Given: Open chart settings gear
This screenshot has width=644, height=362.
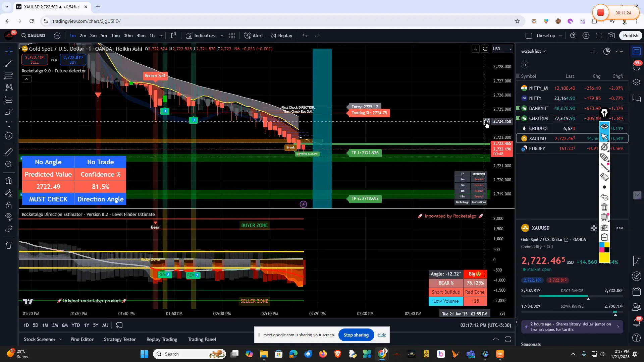Looking at the screenshot, I should (586, 36).
